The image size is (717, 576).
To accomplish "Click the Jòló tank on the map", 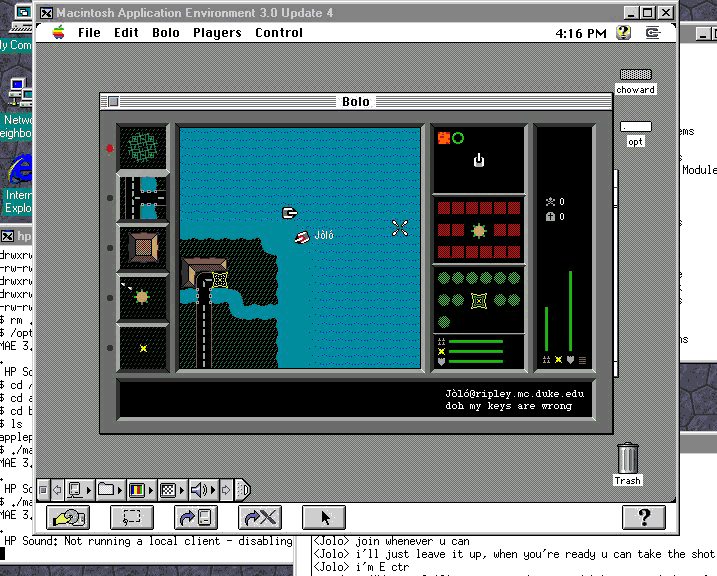I will (x=302, y=237).
